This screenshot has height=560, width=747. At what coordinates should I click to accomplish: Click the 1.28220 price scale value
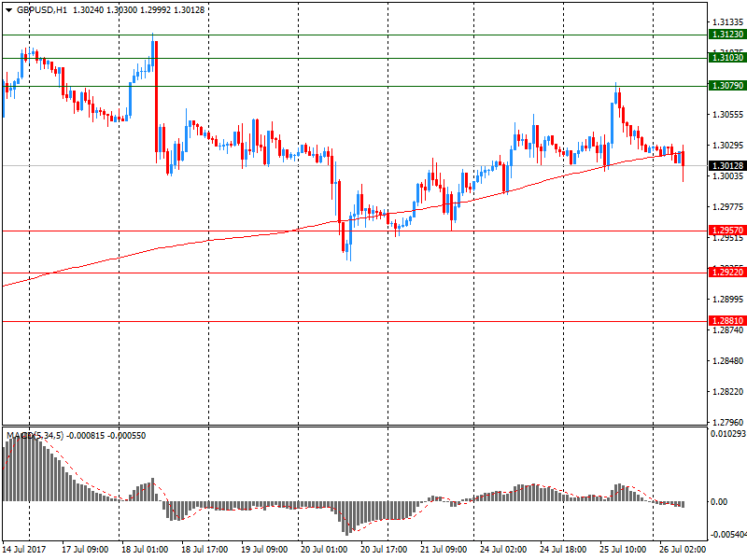[x=727, y=391]
